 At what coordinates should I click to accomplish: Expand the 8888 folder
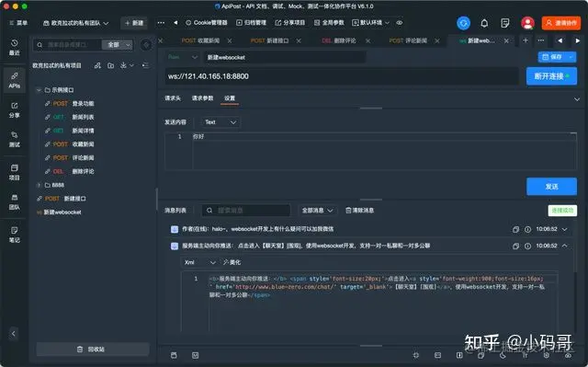tap(39, 185)
